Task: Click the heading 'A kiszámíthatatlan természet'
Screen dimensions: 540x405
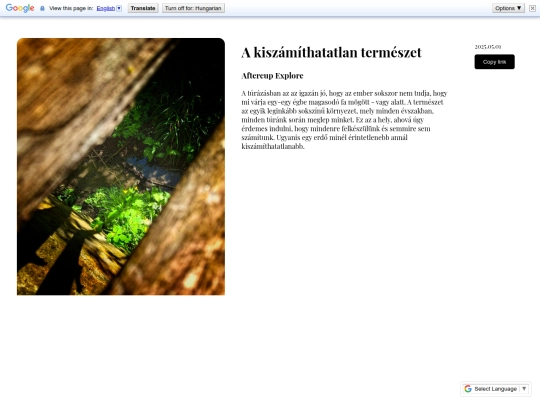Action: pyautogui.click(x=331, y=52)
